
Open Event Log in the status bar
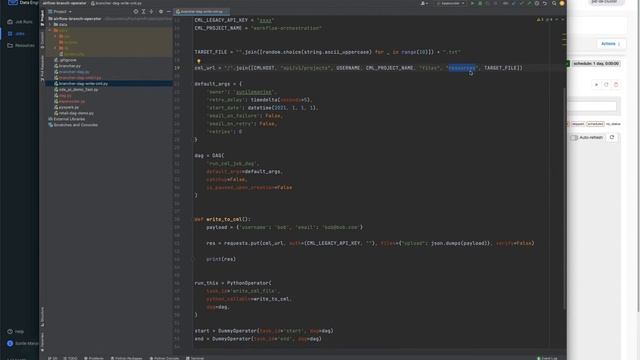(547, 358)
